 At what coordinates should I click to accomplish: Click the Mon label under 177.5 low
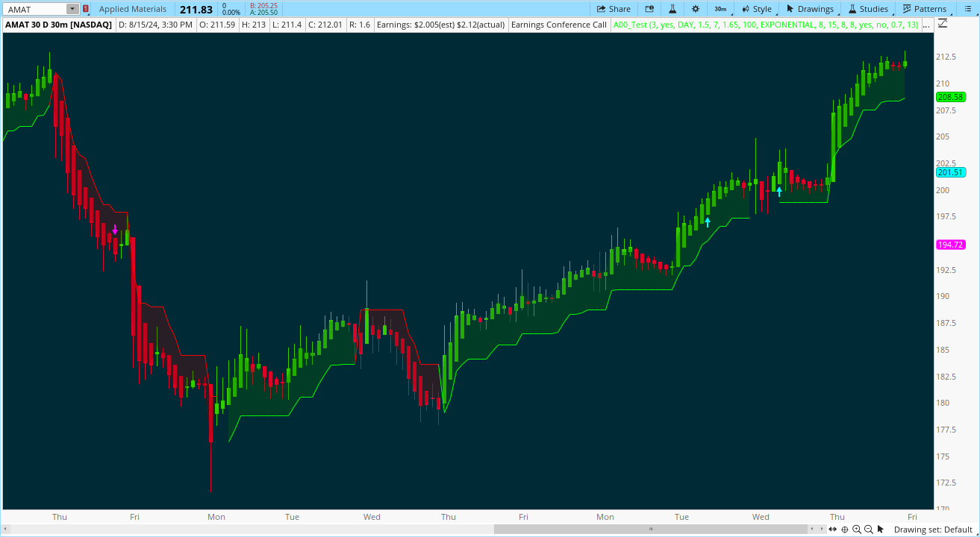click(x=216, y=517)
